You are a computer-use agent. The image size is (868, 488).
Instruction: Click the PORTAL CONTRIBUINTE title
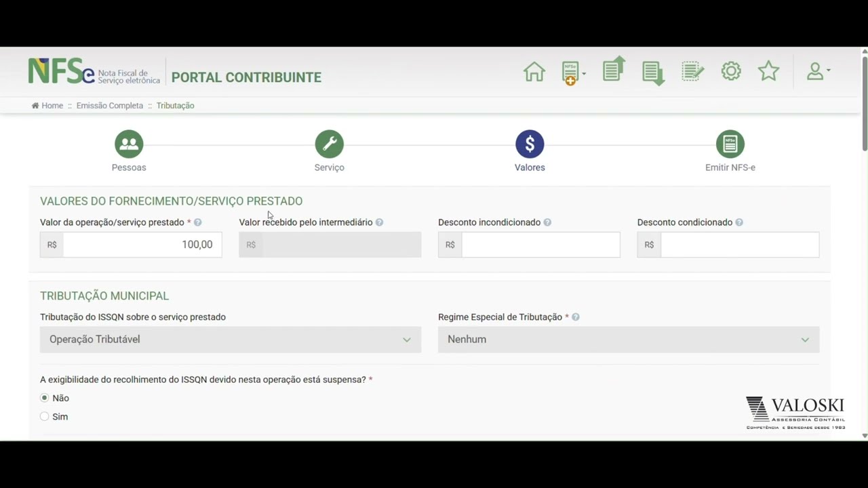pos(246,77)
